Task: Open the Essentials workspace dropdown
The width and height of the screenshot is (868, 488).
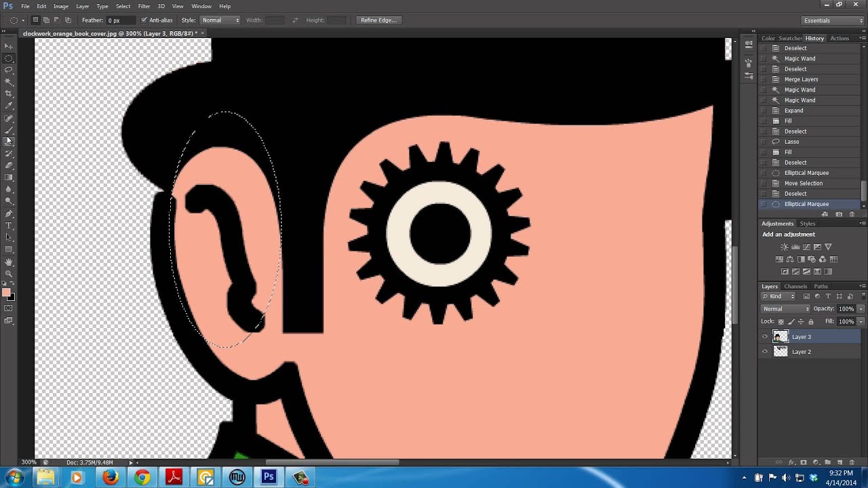Action: tap(831, 20)
